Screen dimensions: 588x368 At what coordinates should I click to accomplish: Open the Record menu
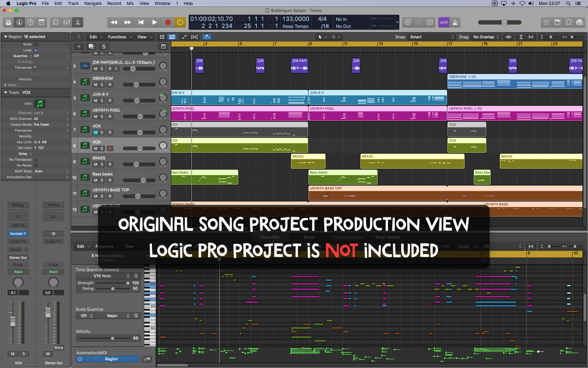click(x=114, y=3)
